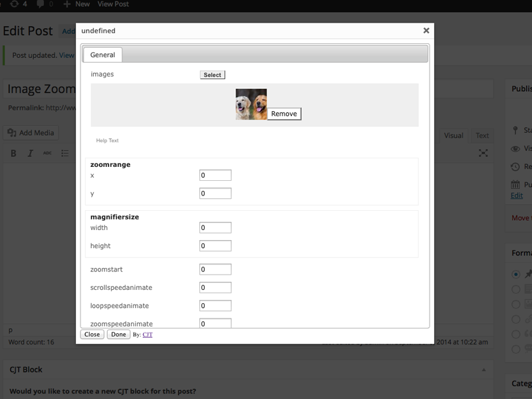The image size is (532, 399).
Task: Click the updates icon in admin bar
Action: [14, 4]
